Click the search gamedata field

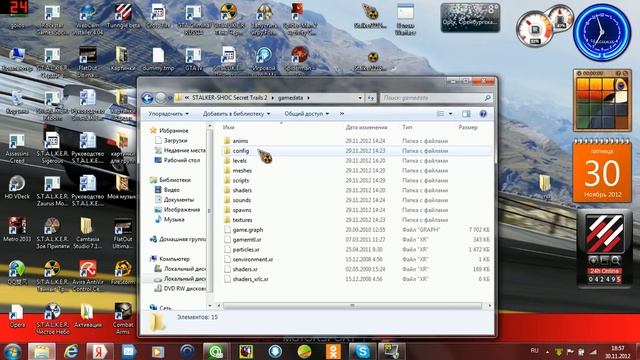click(x=436, y=98)
